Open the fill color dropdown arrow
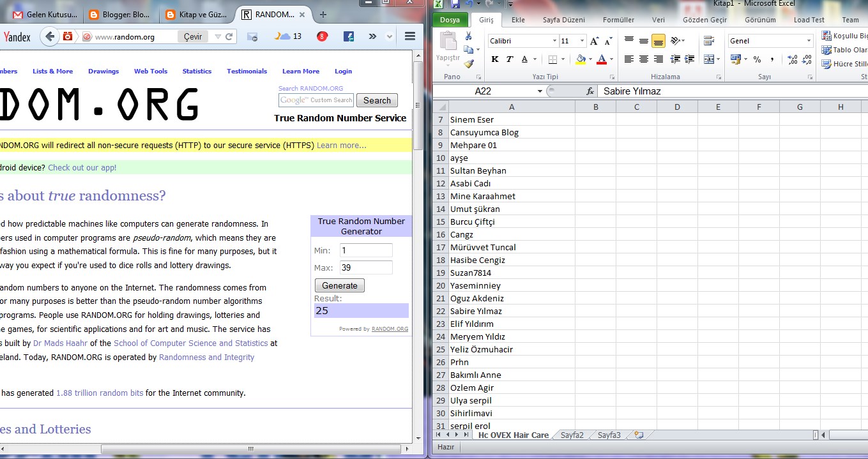Screen dimensions: 868x459 [590, 59]
